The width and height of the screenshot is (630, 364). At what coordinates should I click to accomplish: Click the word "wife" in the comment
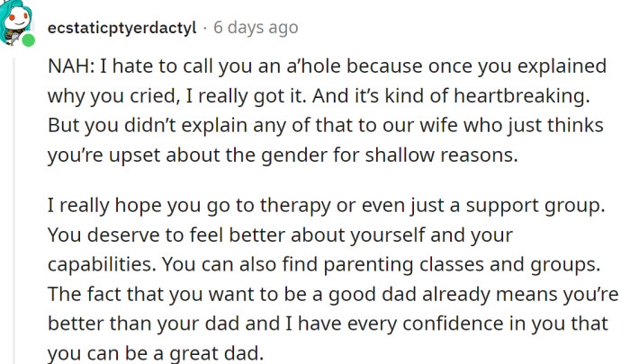click(x=395, y=126)
